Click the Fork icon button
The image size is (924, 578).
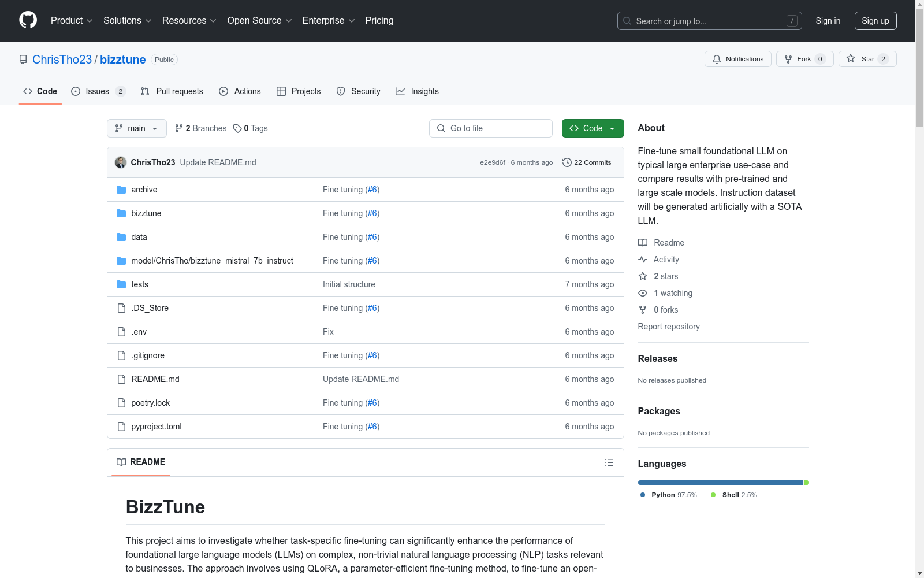coord(788,59)
